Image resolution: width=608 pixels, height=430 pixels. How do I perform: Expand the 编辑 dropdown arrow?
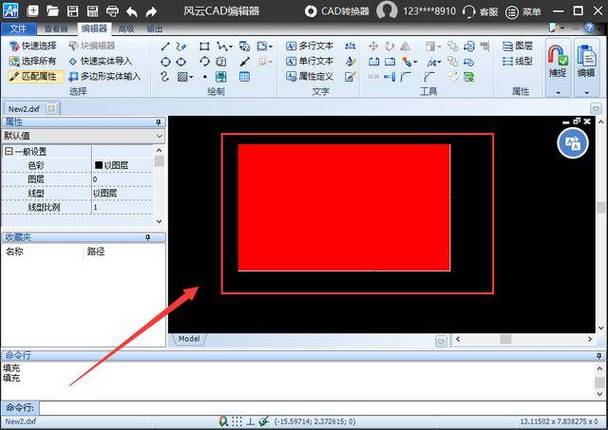click(586, 92)
